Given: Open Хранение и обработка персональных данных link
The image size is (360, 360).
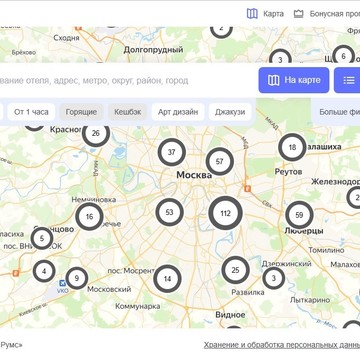Looking at the screenshot, I should coord(282,345).
